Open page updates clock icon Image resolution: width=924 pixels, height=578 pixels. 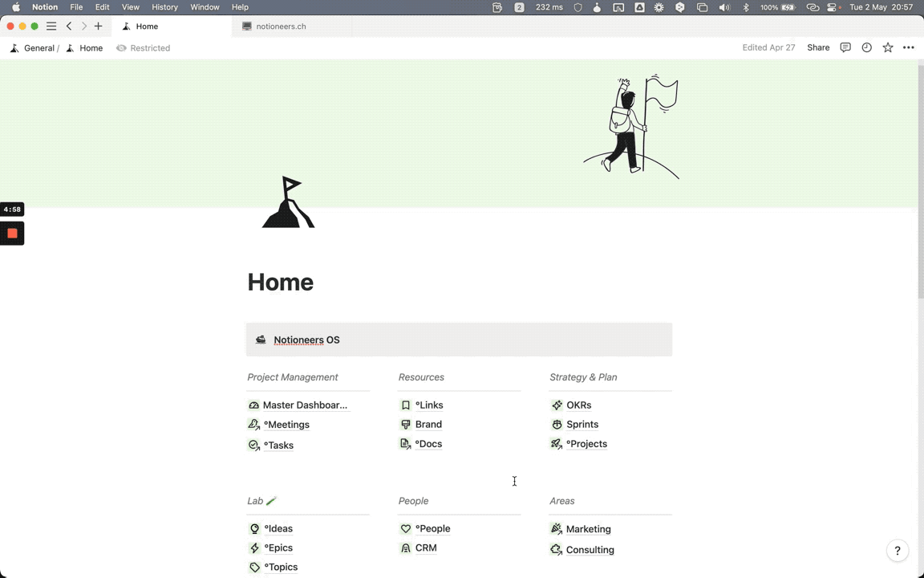point(866,48)
